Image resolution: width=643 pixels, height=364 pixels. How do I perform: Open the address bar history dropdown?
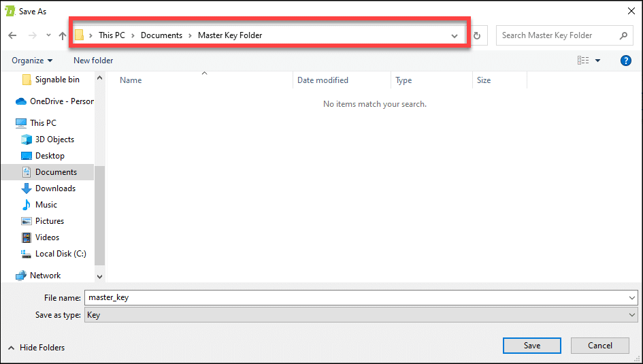455,35
